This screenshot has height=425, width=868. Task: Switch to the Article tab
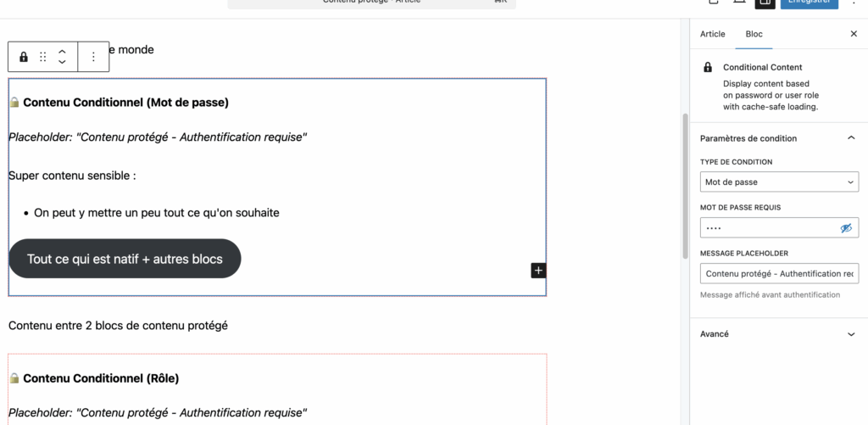coord(712,34)
